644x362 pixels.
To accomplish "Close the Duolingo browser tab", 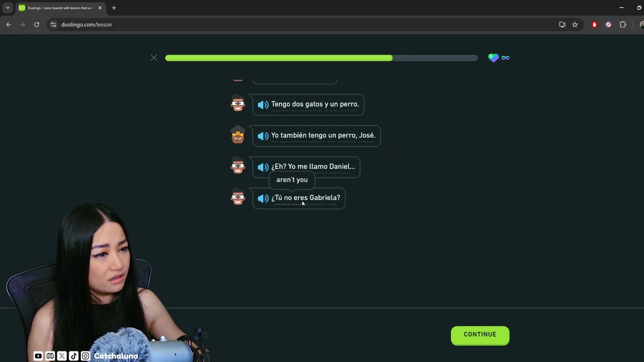I will 100,8.
